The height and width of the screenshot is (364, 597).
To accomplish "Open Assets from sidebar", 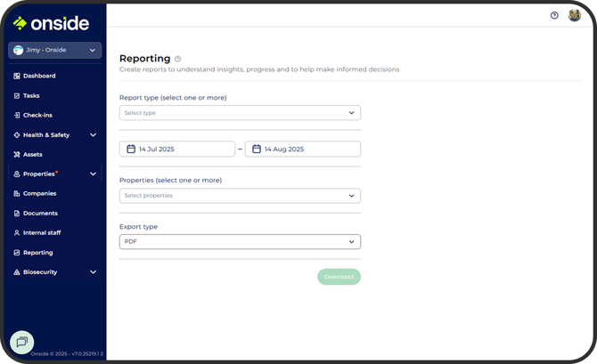I will [33, 155].
